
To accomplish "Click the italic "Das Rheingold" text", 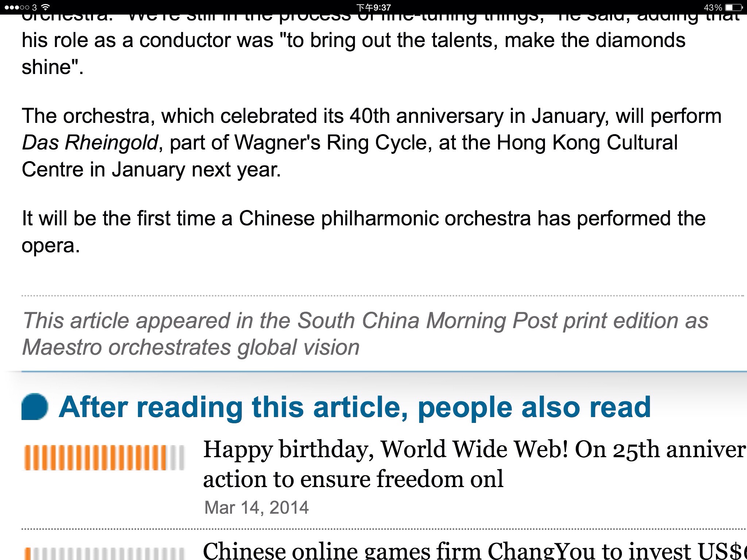I will (90, 143).
